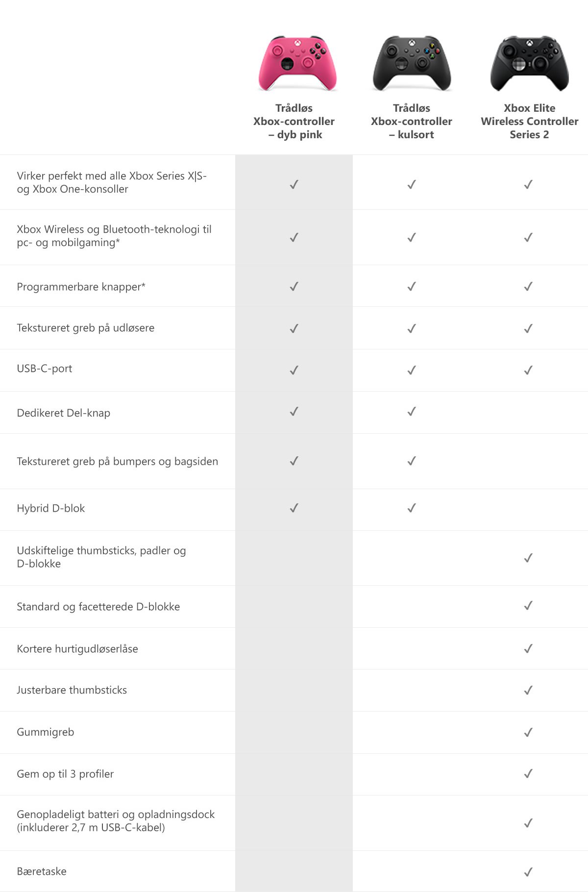Click the Standard og facetterede D-blokke checkmark

click(x=528, y=606)
